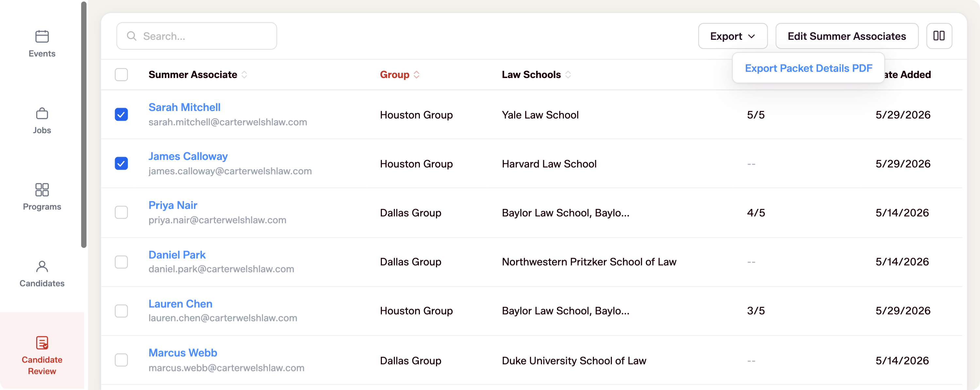Open Daniel Park's profile link

[x=177, y=255]
